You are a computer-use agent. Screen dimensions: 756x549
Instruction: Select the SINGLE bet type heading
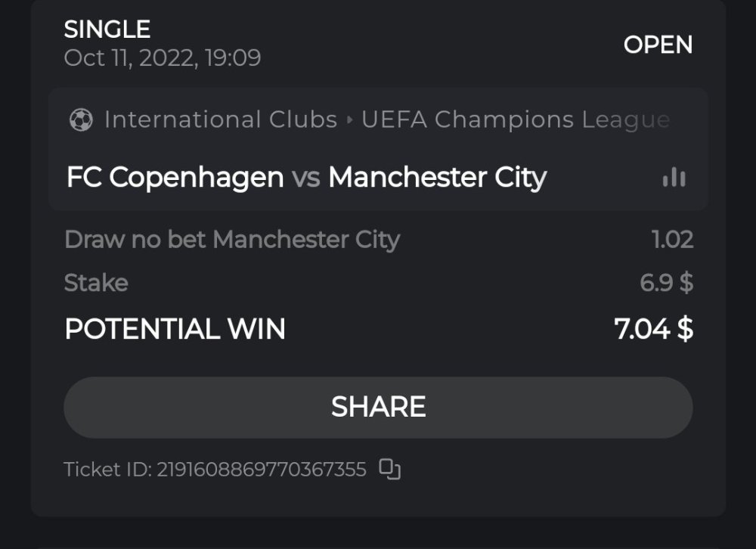click(x=107, y=29)
